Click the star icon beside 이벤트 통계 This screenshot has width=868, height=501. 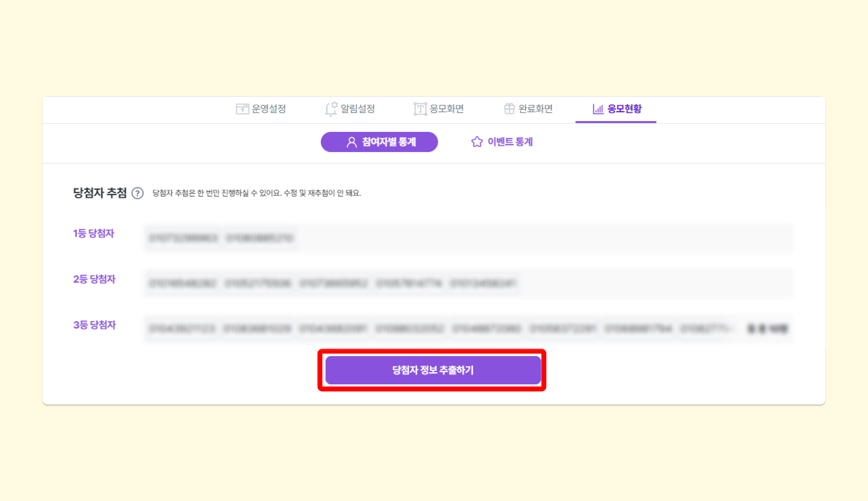point(477,142)
